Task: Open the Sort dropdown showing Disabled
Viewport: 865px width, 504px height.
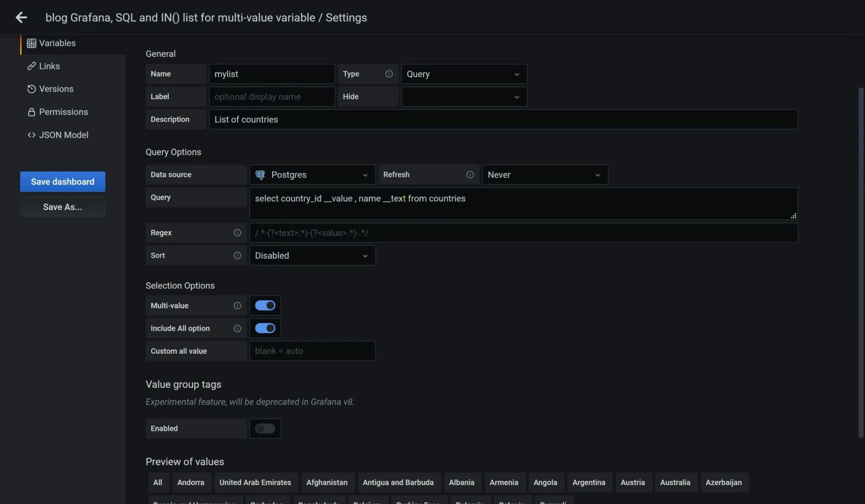Action: (x=312, y=256)
